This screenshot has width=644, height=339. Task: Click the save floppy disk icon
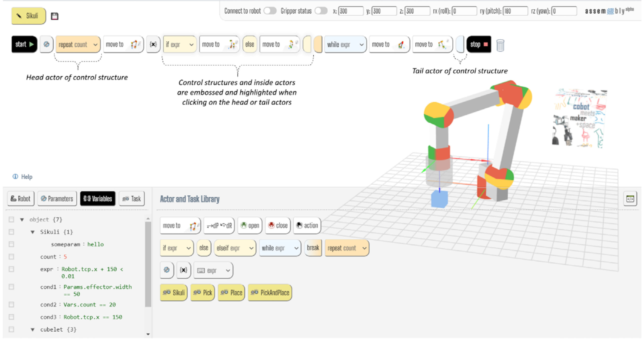(54, 16)
